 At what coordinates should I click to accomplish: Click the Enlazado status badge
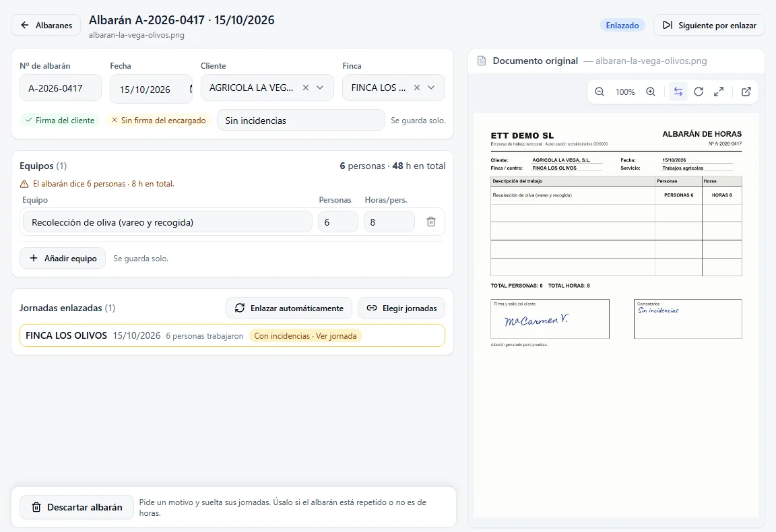tap(622, 25)
